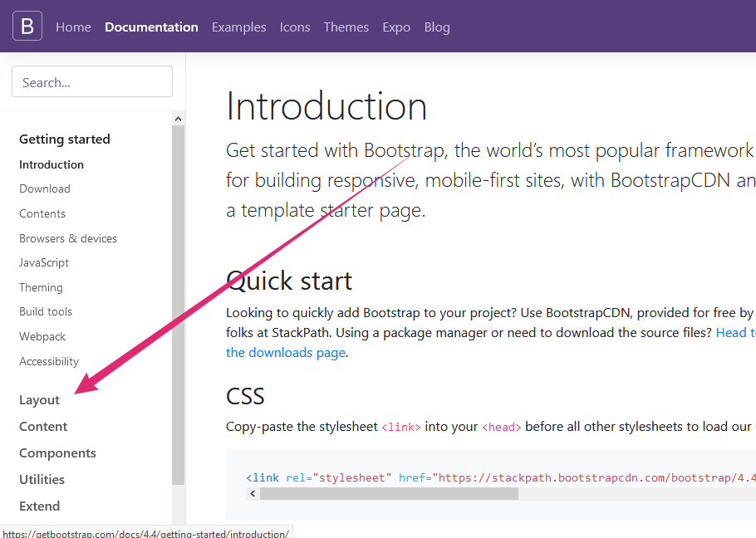Expand the Layout section
The width and height of the screenshot is (756, 538).
point(40,400)
